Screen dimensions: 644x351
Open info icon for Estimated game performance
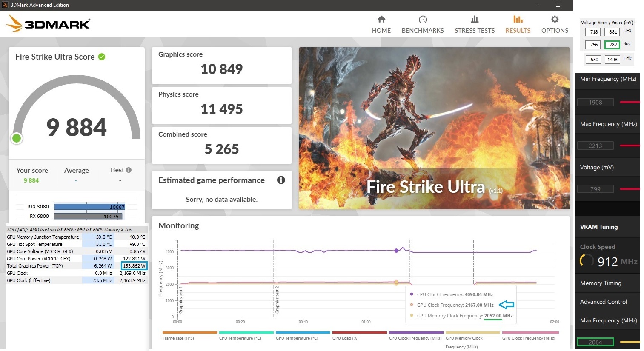click(281, 180)
